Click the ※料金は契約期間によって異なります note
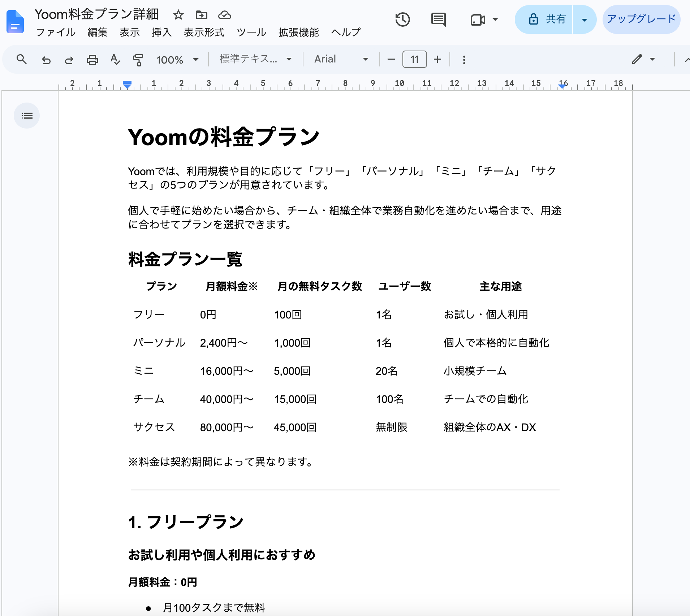The image size is (690, 616). 220,462
